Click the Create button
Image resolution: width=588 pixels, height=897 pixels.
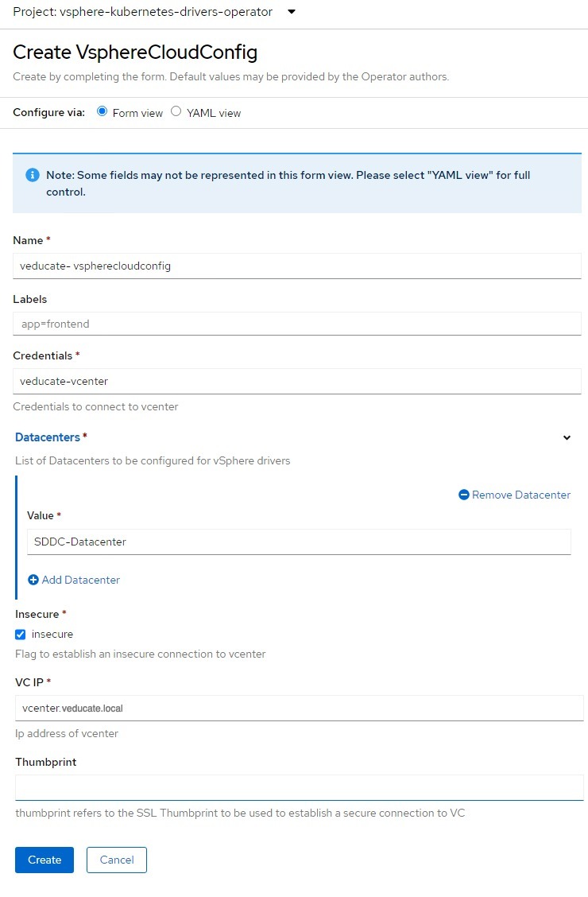(44, 860)
